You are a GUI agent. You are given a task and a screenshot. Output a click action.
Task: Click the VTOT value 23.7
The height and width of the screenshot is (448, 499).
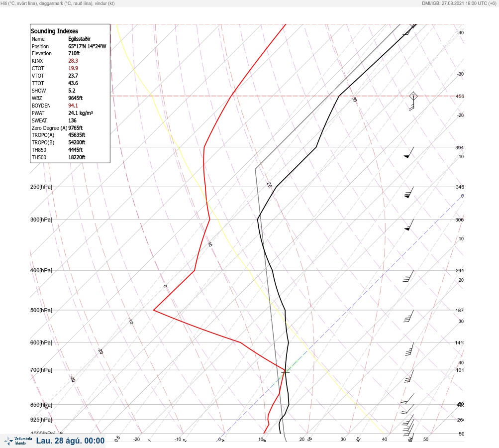[73, 76]
